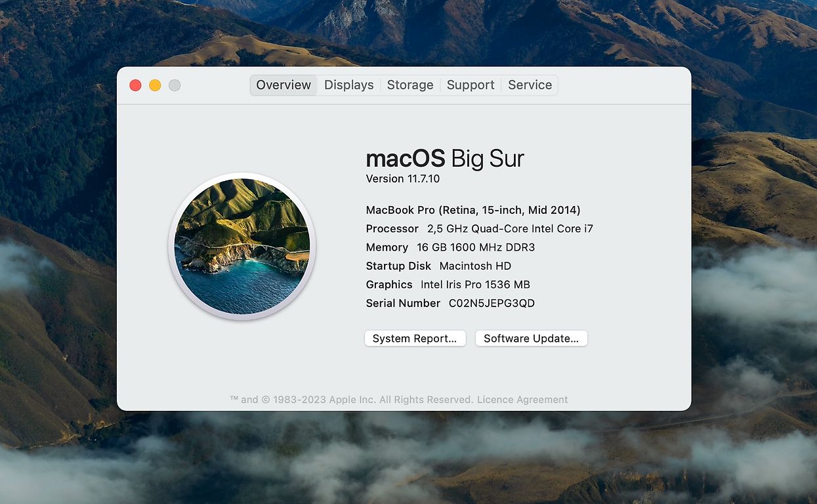Minimize the window with yellow button
The width and height of the screenshot is (817, 504).
[155, 85]
